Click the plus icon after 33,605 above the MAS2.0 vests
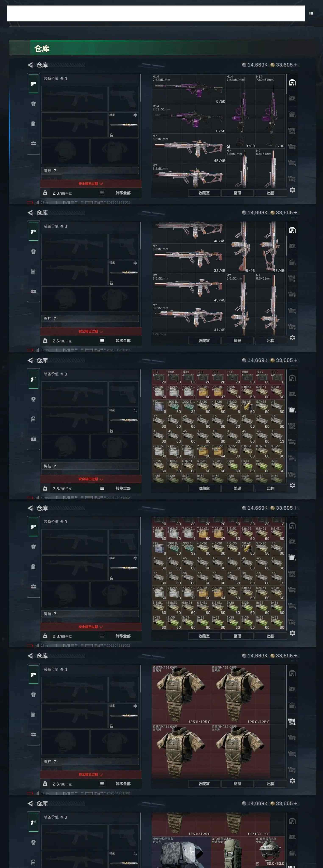323x868 pixels. pos(295,656)
